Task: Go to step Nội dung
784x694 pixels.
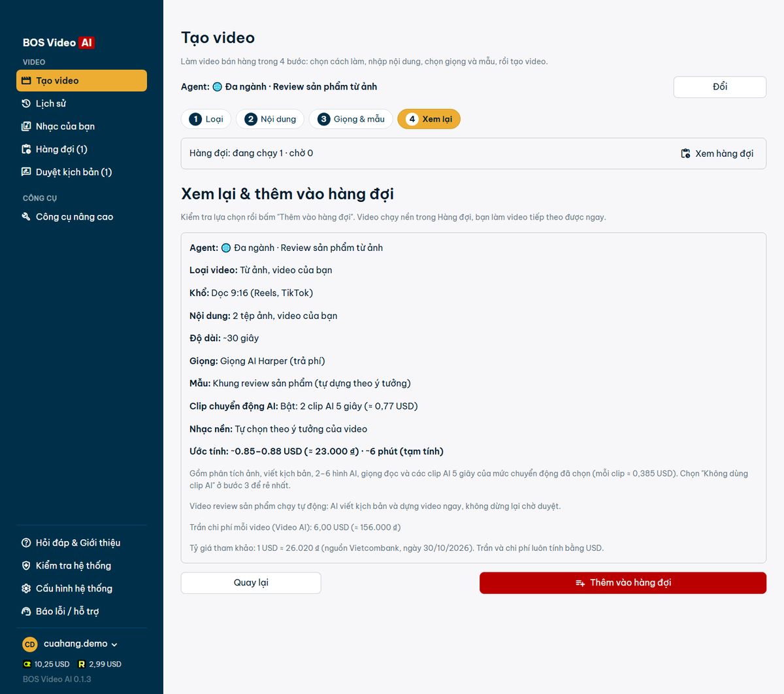Action: (x=270, y=119)
